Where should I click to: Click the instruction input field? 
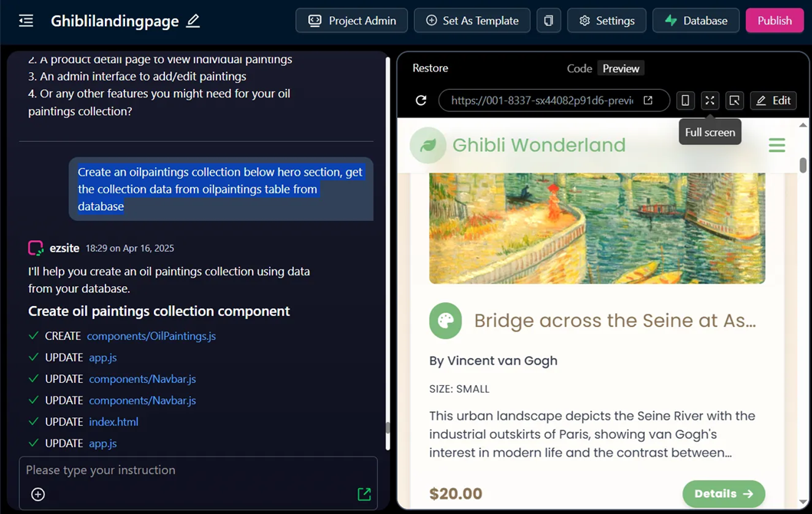coord(199,470)
